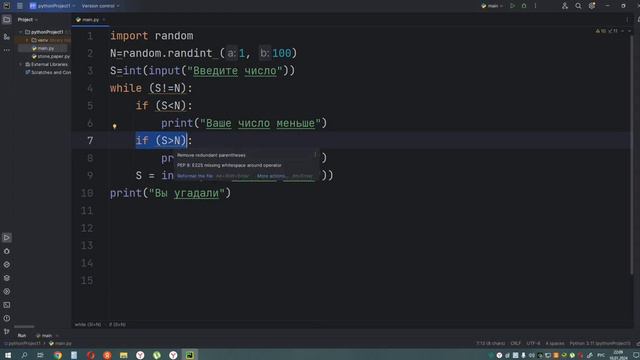Run the 'main' configuration with play icon
Viewport: 640px width, 360px height.
(513, 6)
